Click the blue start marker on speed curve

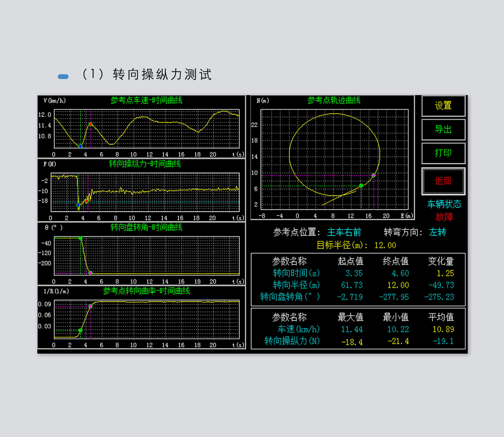80,146
